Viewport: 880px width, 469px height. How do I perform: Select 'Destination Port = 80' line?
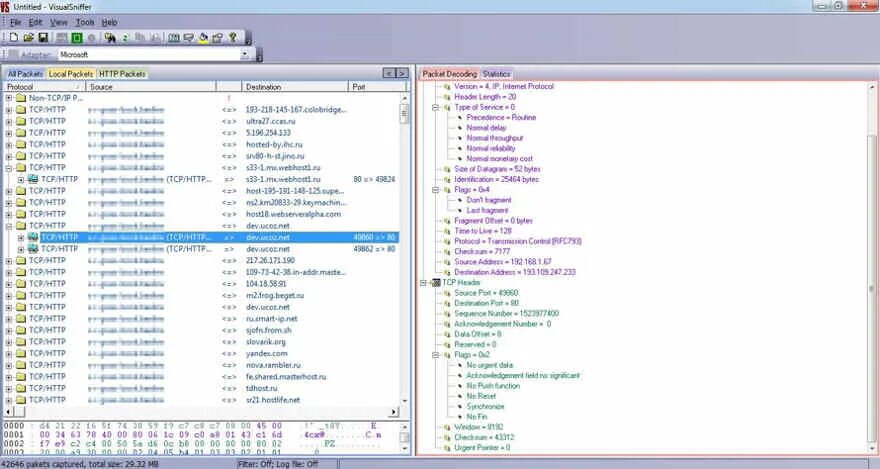pos(487,303)
